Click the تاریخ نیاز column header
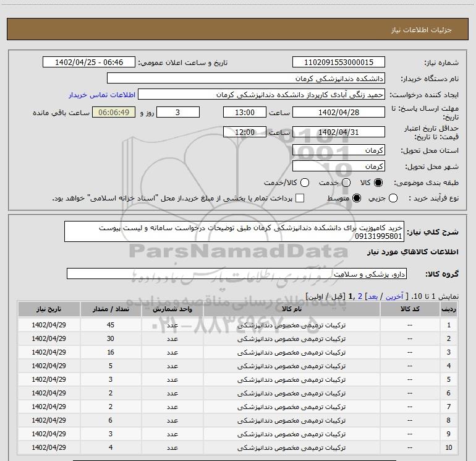Screen dimensions: 476x461 click(x=49, y=309)
